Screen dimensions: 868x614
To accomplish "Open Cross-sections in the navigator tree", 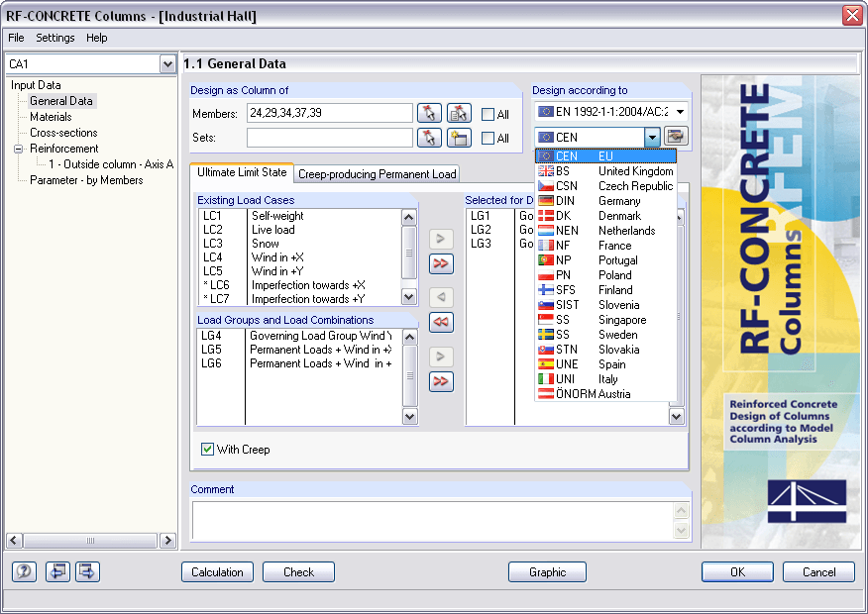I will coord(63,133).
